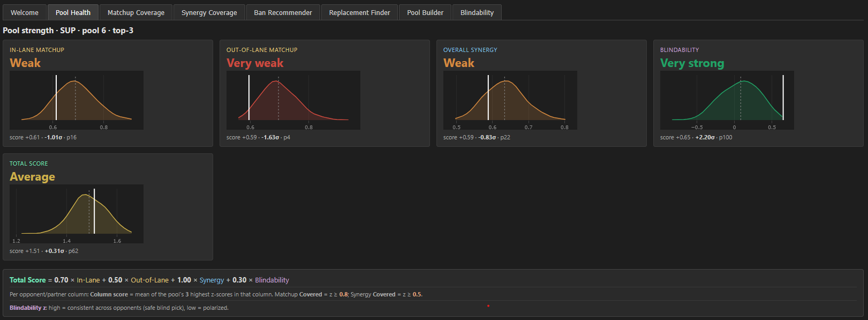Switch to the Pool Builder tab

coord(425,12)
